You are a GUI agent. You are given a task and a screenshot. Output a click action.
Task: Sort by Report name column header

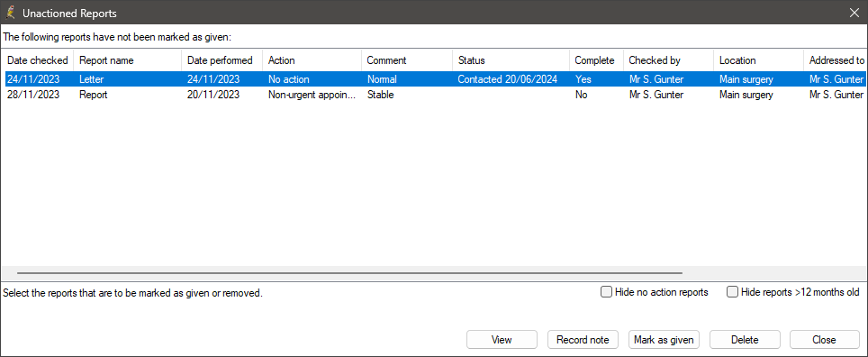point(128,60)
